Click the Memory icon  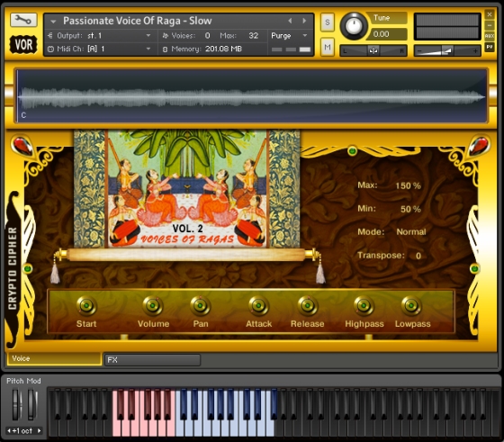pos(166,50)
